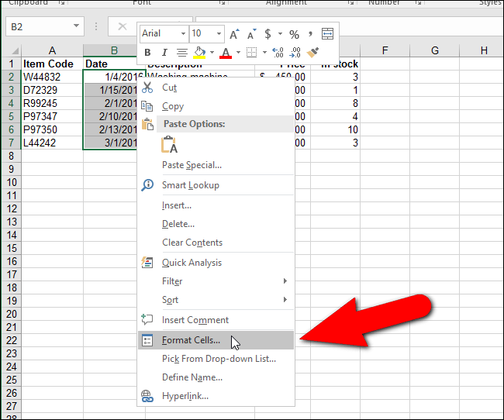Select Pick From Drop-down List...

(216, 359)
